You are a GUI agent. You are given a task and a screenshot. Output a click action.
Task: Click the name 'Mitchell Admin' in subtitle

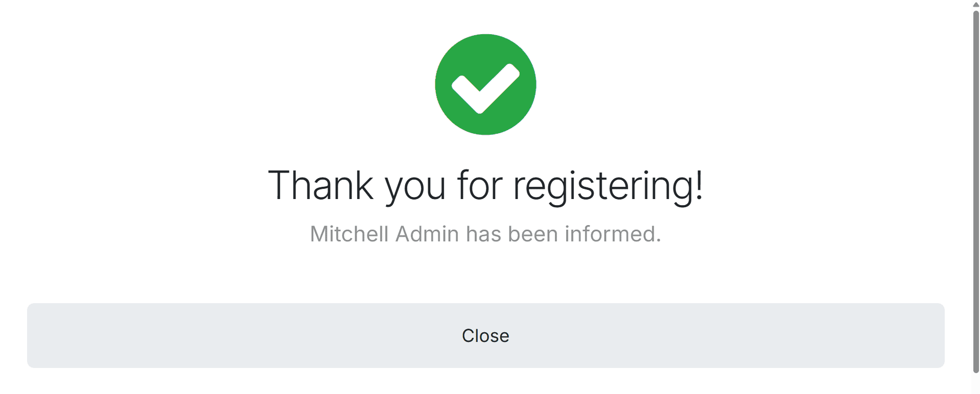(385, 234)
